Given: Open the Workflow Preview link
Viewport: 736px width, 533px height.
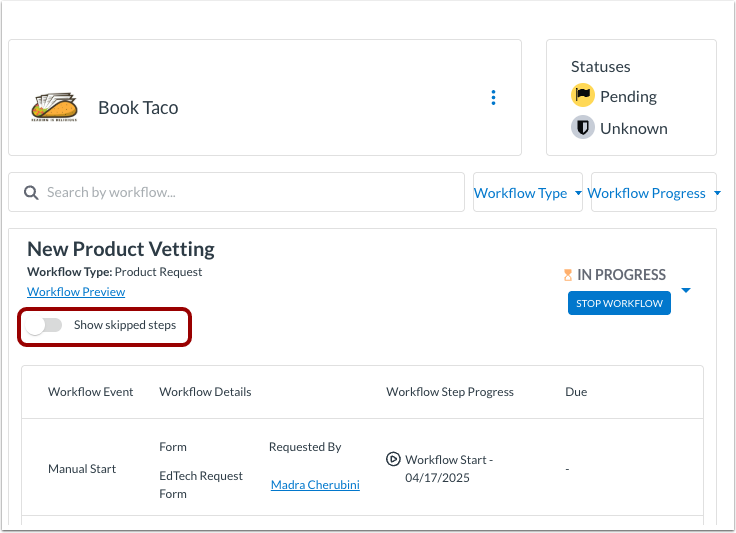Looking at the screenshot, I should pyautogui.click(x=76, y=292).
